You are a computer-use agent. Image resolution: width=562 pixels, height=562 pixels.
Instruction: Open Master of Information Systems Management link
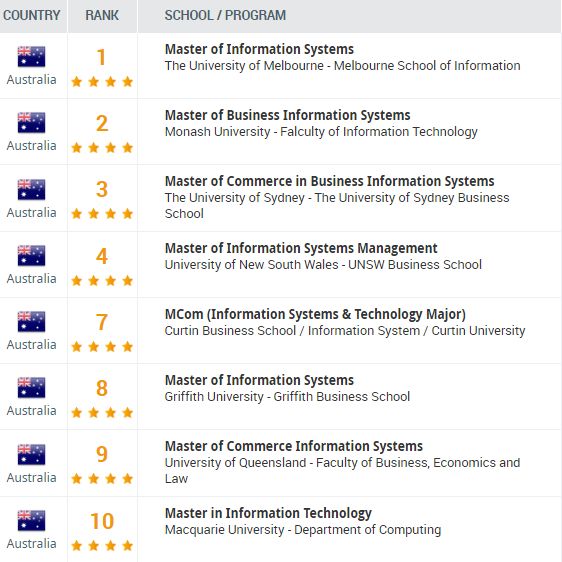pos(301,248)
